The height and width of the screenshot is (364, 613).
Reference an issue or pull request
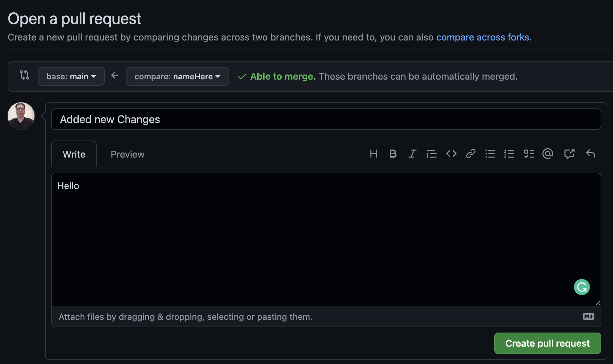click(x=569, y=154)
